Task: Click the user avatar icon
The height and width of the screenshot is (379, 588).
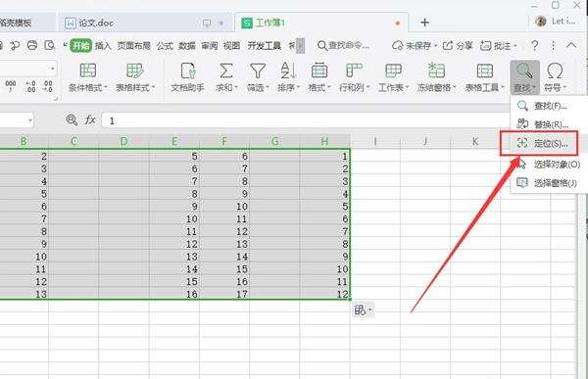Action: click(541, 22)
